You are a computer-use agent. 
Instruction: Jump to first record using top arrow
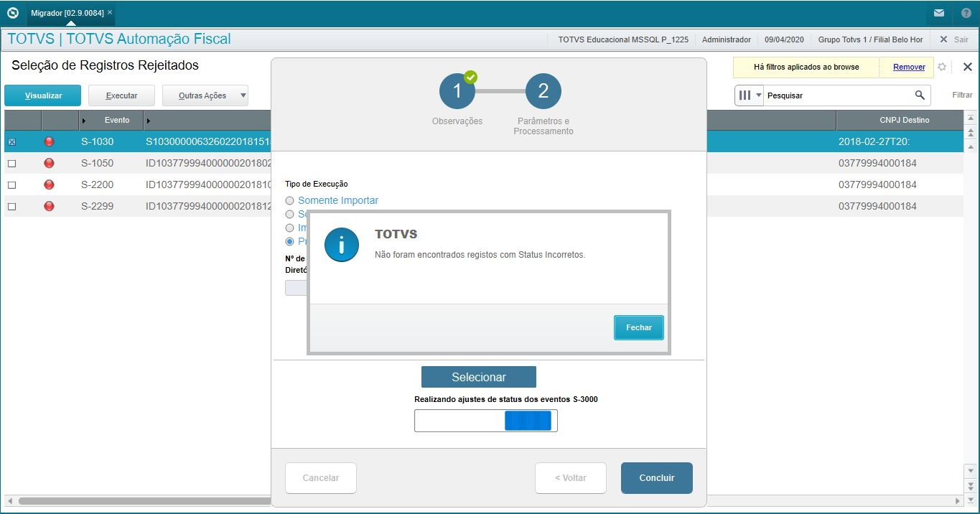pos(971,118)
